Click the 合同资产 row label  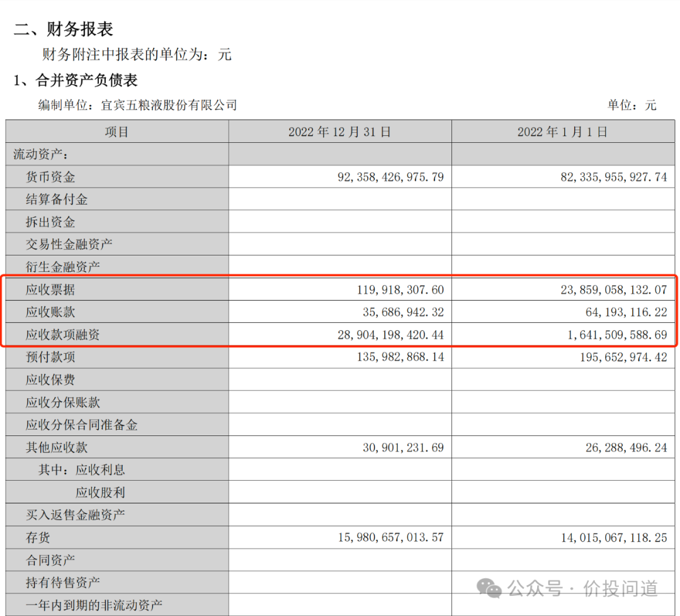tap(50, 560)
